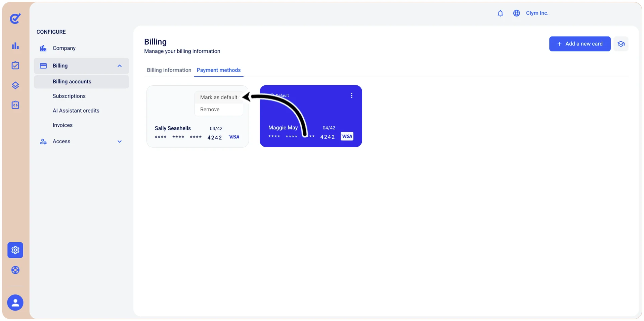
Task: Click the notifications bell icon
Action: point(500,13)
